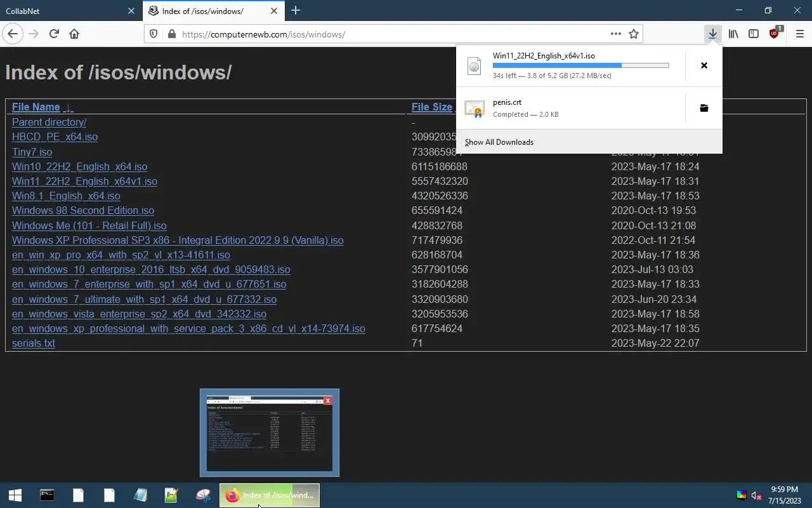
Task: Click file size 6115186688
Action: pos(439,166)
